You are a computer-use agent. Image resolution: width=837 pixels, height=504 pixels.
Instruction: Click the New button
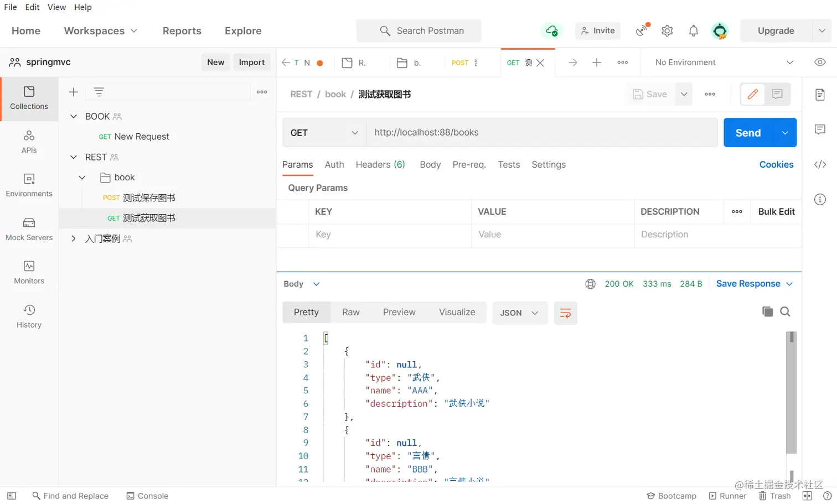point(216,63)
